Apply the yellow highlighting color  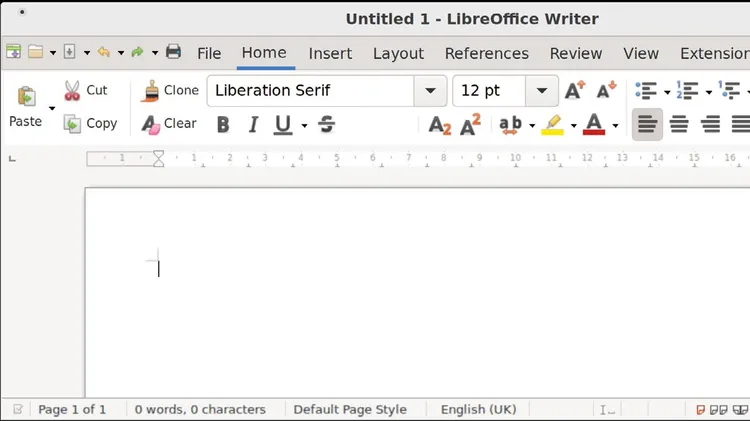tap(552, 124)
